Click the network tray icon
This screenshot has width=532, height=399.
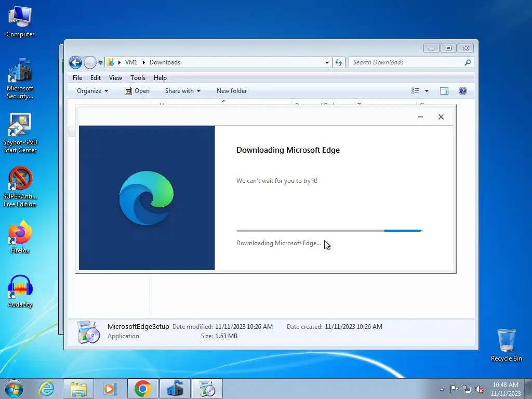tap(467, 389)
